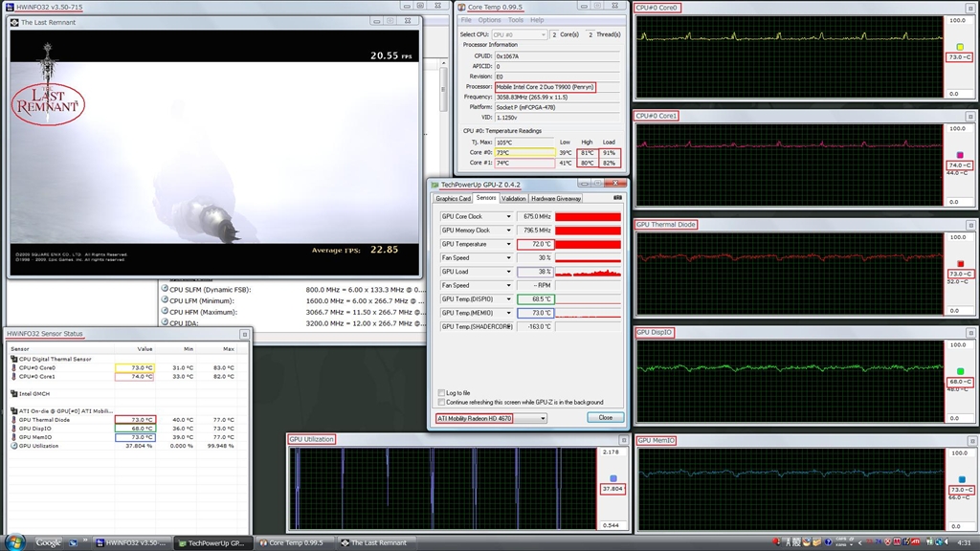Click the thermometer icon beside GPU Thermal Diode
The width and height of the screenshot is (980, 551).
pyautogui.click(x=13, y=420)
